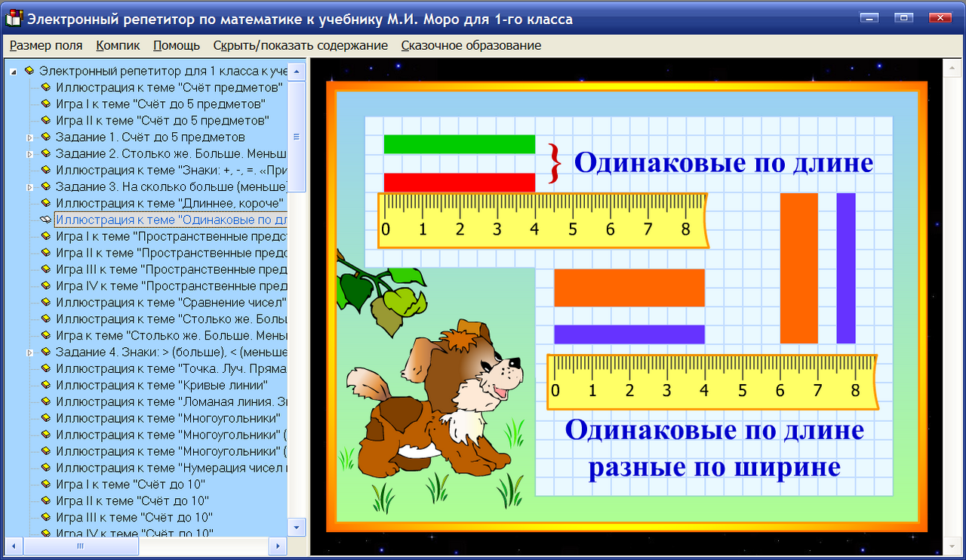This screenshot has height=560, width=966.
Task: Open the "Помощь" menu
Action: [176, 45]
